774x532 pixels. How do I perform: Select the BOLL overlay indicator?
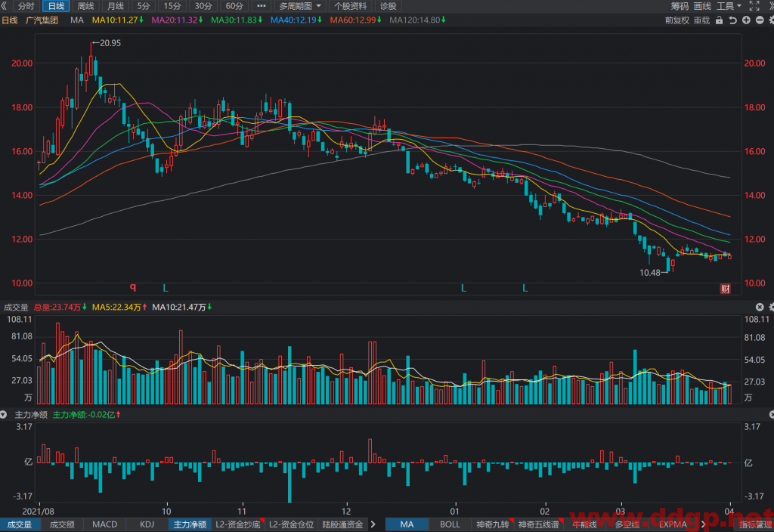[x=450, y=524]
